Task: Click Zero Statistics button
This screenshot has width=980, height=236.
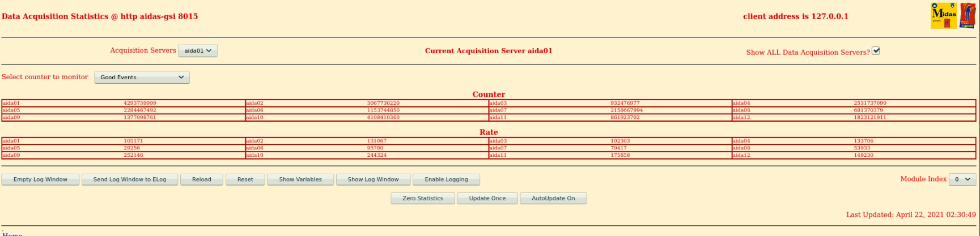Action: [x=423, y=198]
